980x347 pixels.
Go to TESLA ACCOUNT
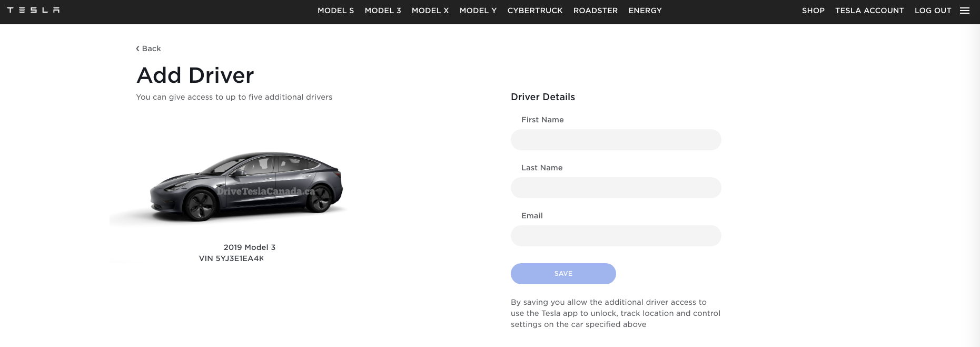(x=869, y=11)
